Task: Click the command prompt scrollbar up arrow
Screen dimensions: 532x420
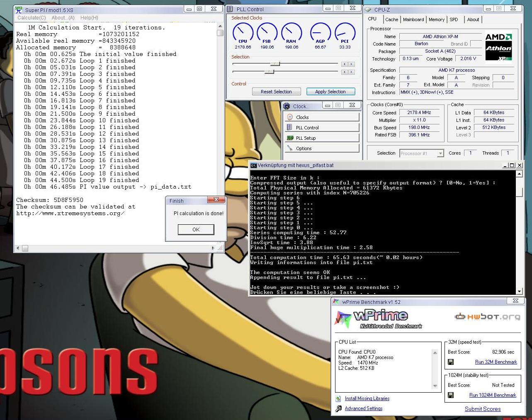Action: (x=520, y=174)
